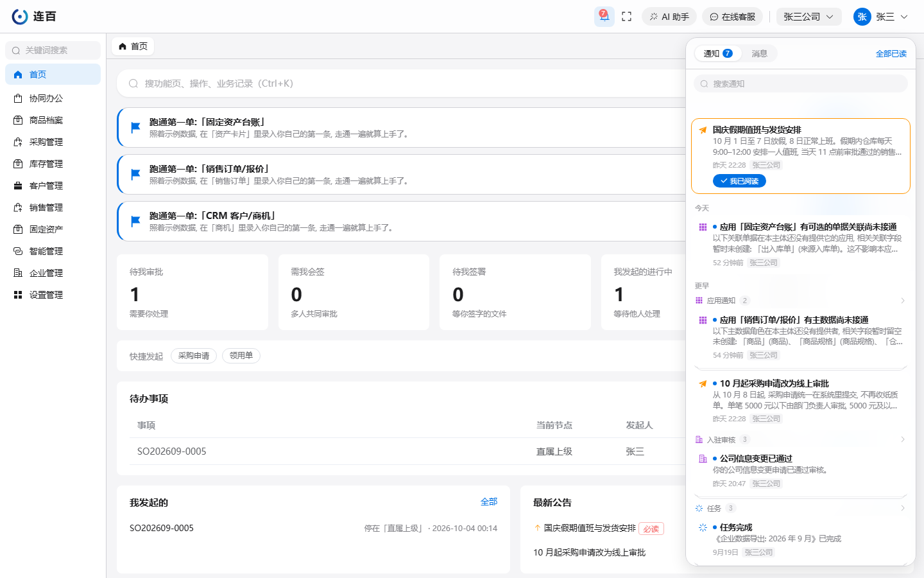
Task: Open the AI 助手 assistant
Action: [669, 17]
